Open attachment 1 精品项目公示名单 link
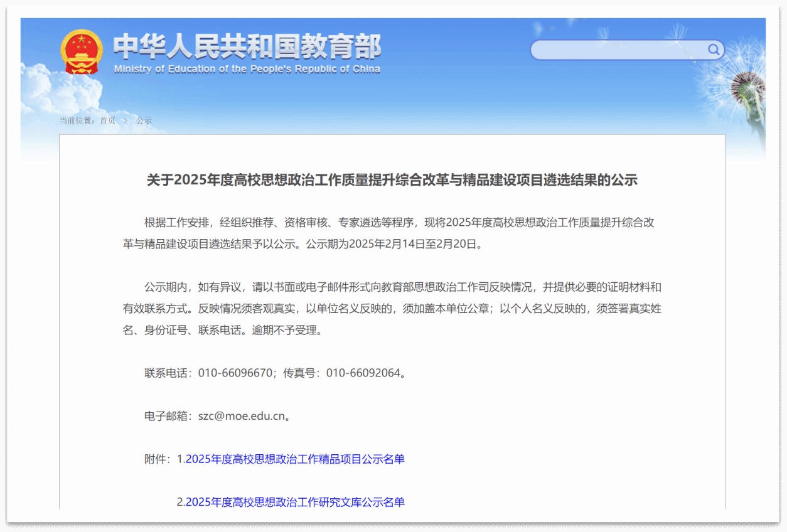The image size is (787, 532). [295, 459]
